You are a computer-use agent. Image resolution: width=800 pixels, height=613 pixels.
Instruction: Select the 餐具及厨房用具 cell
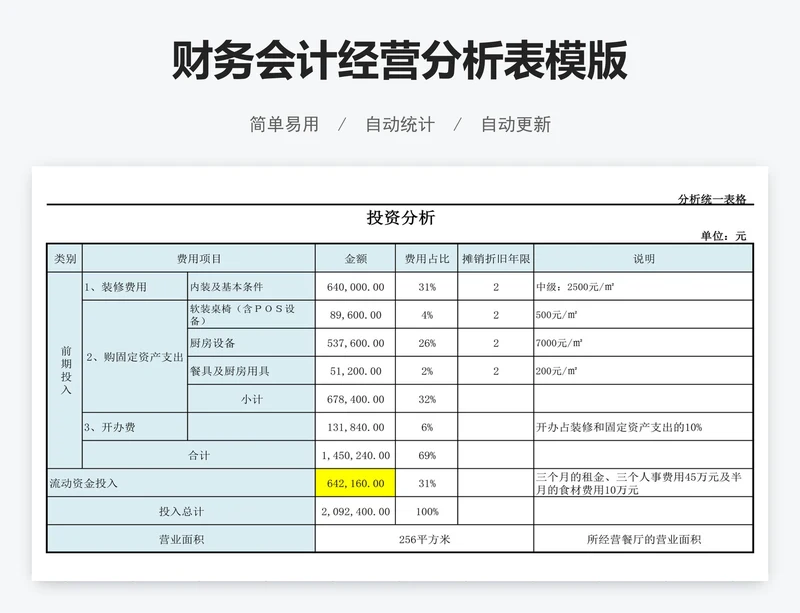[252, 371]
